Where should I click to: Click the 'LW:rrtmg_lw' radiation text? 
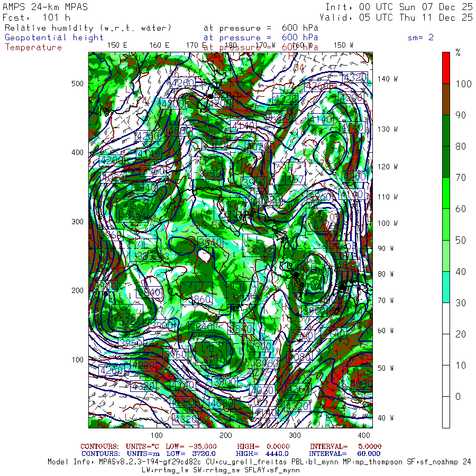[165, 470]
